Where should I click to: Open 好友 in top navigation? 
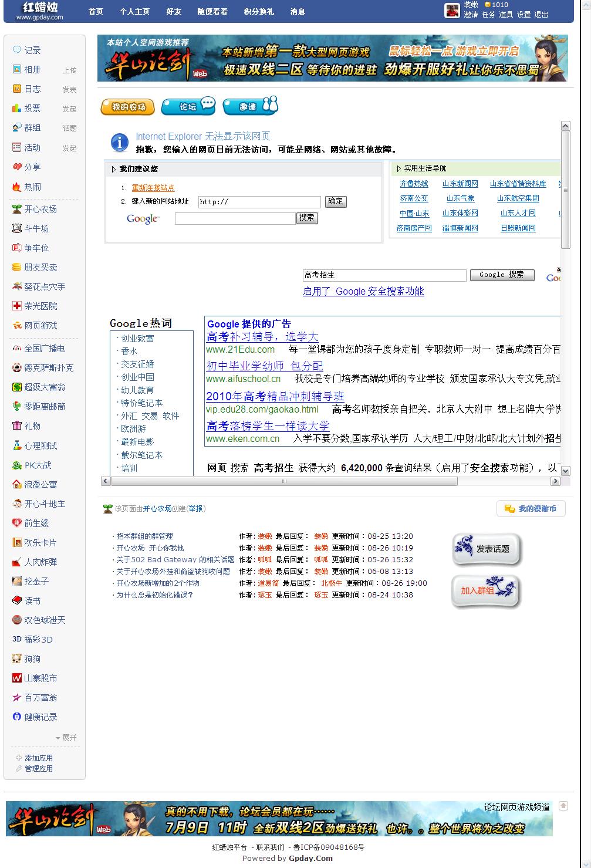[174, 11]
